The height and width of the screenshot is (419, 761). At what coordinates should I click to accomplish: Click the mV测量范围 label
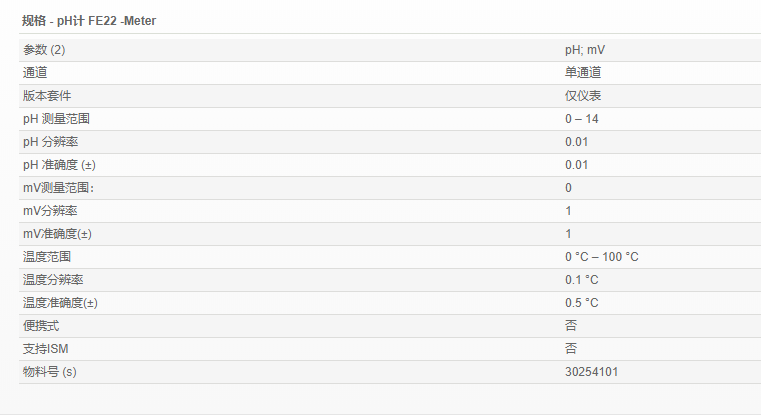60,188
